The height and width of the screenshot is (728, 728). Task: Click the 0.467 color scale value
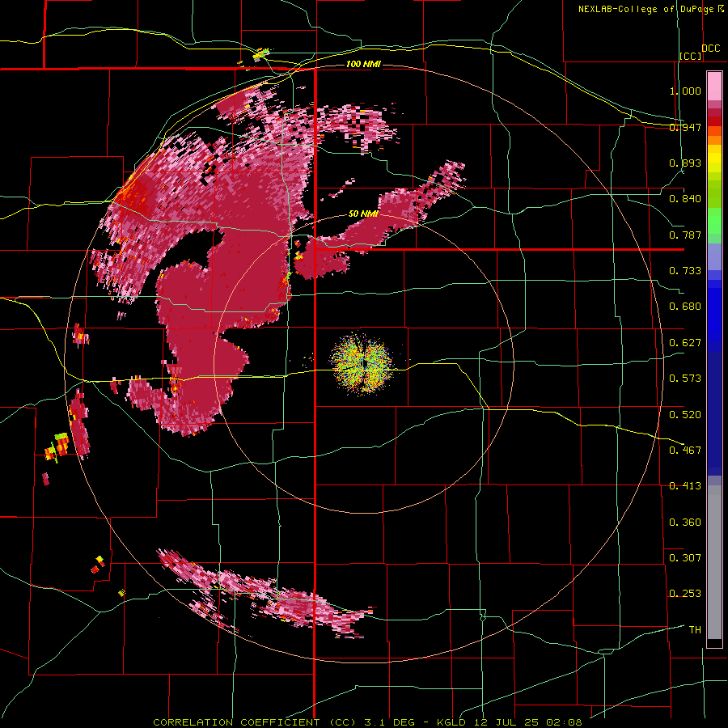pos(685,450)
